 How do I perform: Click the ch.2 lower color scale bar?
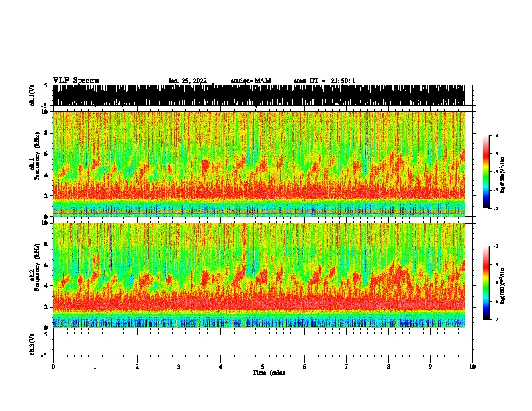click(x=486, y=283)
